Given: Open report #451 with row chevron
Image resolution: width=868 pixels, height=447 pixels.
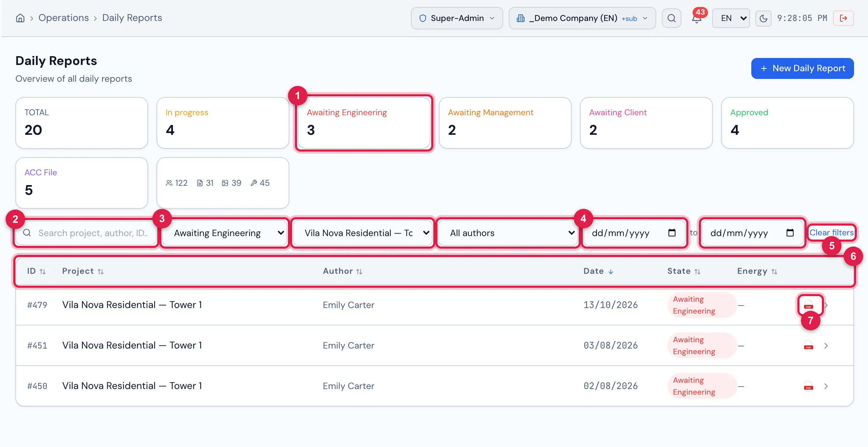Looking at the screenshot, I should pos(826,345).
